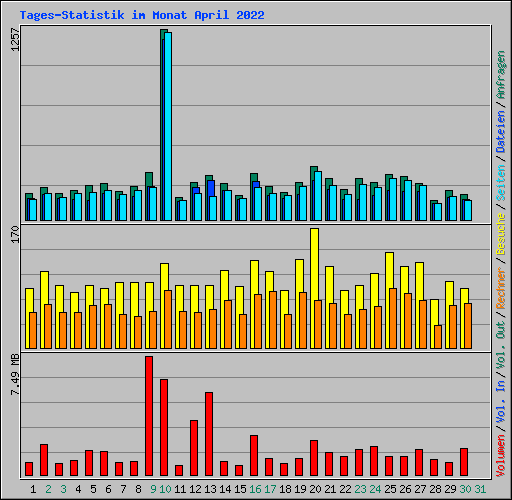Click day label '5'
The image size is (512, 500).
93,489
